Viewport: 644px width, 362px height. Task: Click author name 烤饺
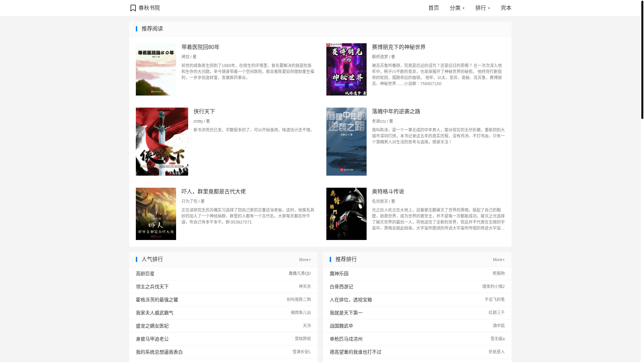[185, 57]
